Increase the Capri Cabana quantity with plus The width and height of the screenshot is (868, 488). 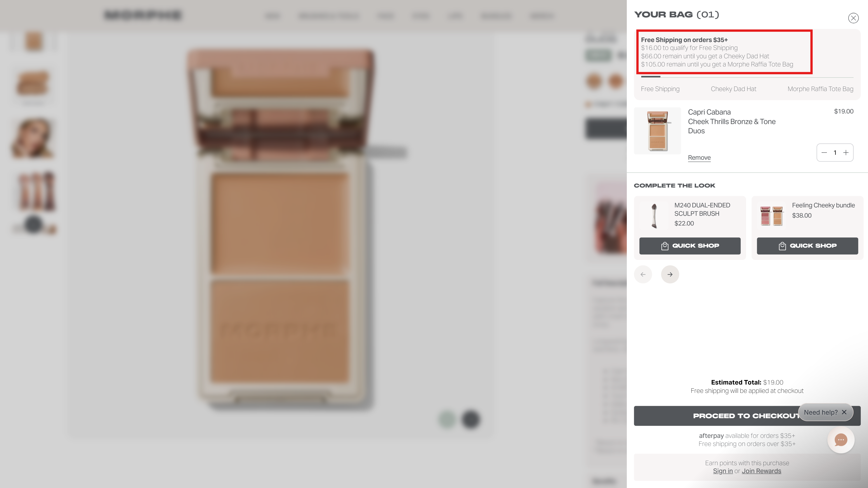846,152
